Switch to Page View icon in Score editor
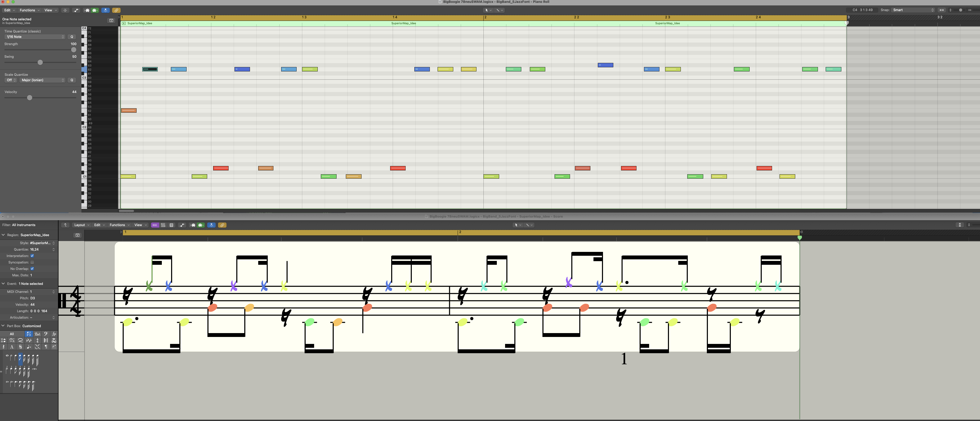This screenshot has height=421, width=980. click(x=172, y=225)
